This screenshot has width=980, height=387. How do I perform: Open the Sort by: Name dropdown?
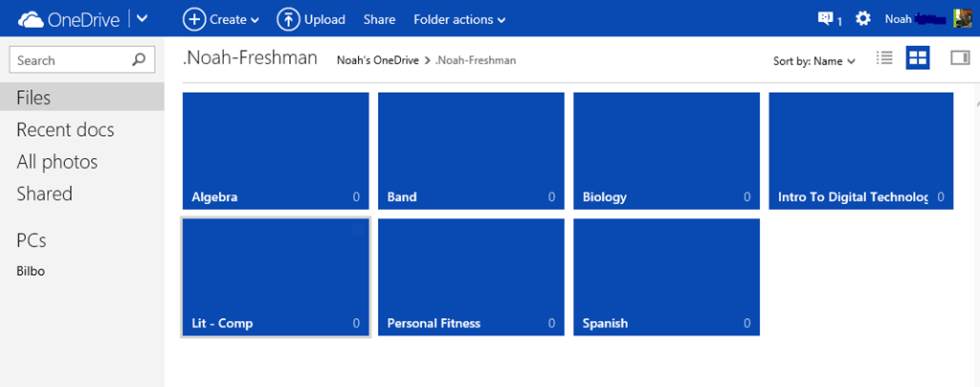coord(814,61)
